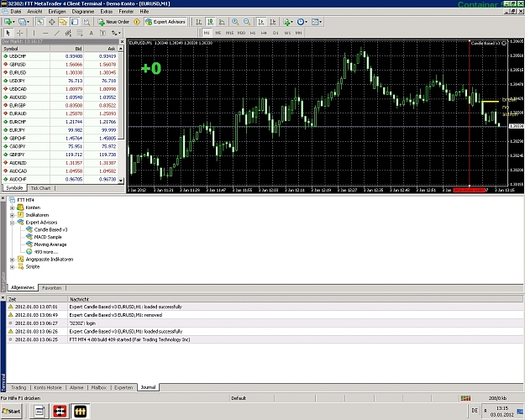Viewport: 525px width, 420px height.
Task: Click the Neue Order button
Action: coord(114,22)
